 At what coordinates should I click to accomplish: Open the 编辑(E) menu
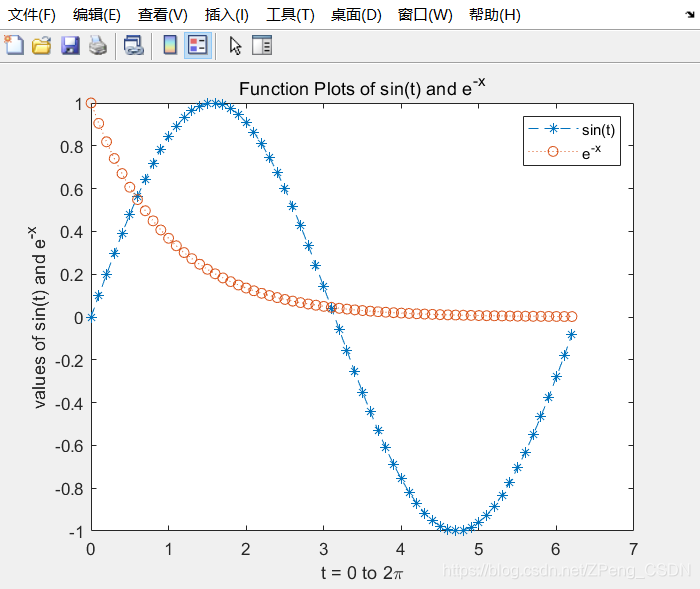click(97, 15)
